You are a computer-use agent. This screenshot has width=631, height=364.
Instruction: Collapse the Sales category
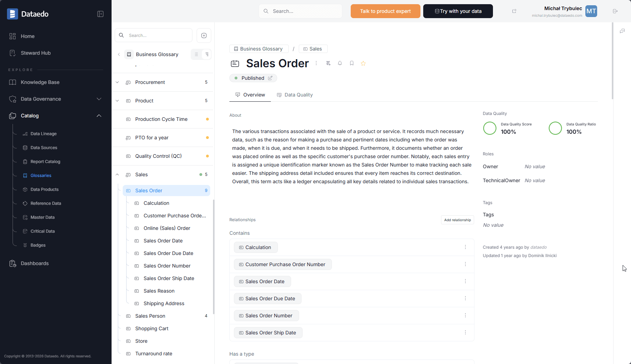click(x=117, y=175)
